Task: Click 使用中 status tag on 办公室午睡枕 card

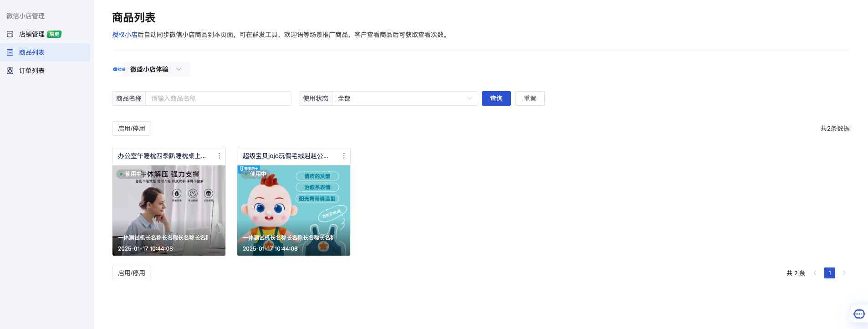Action: (130, 174)
